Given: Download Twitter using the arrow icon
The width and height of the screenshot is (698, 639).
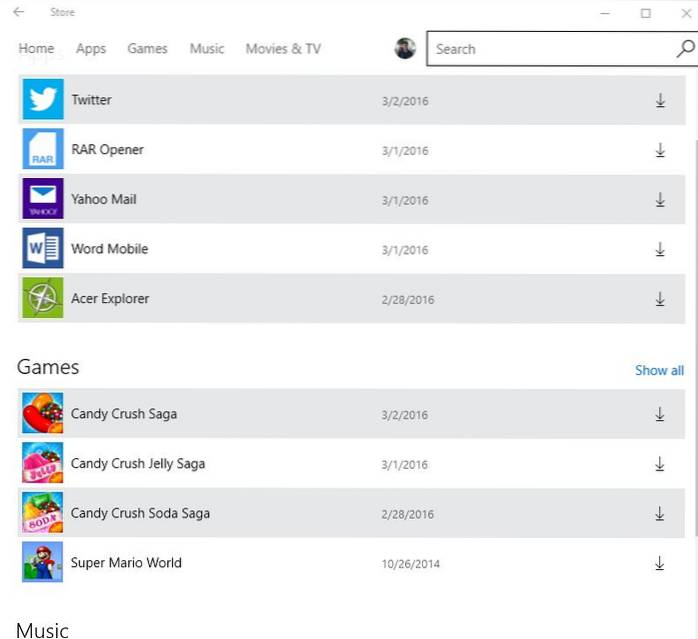Looking at the screenshot, I should tap(660, 100).
